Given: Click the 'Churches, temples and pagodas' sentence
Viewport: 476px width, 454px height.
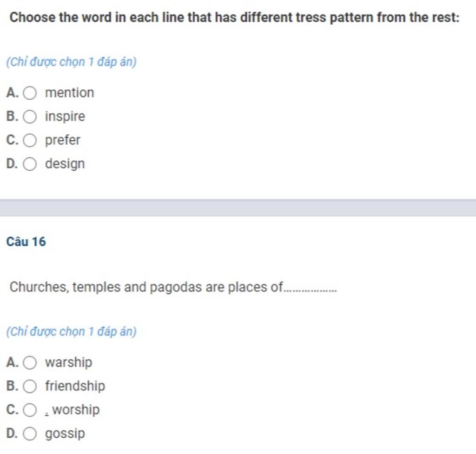Looking at the screenshot, I should pyautogui.click(x=173, y=287).
